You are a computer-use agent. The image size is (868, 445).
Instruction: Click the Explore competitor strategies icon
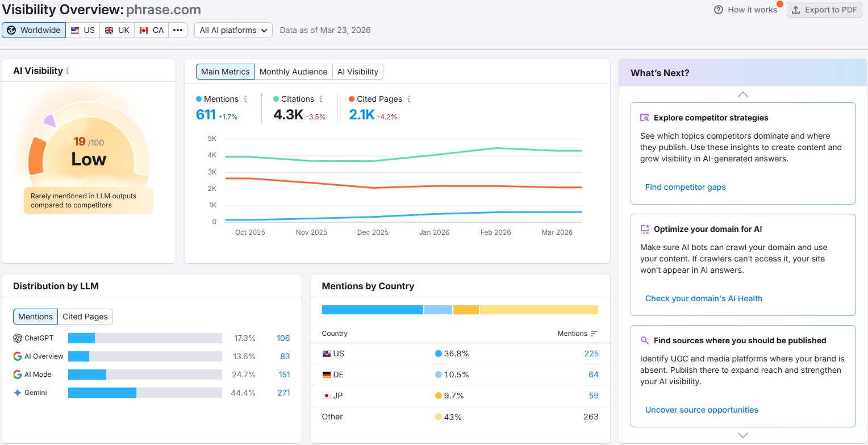(644, 118)
